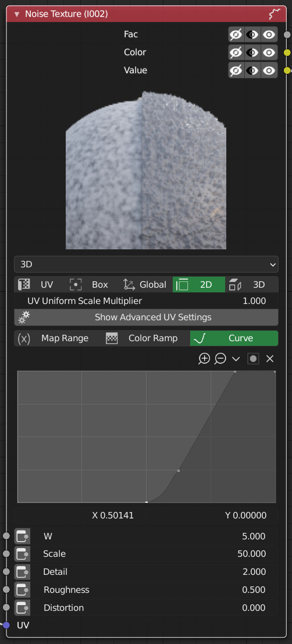Select the UV mapping mode

40,285
